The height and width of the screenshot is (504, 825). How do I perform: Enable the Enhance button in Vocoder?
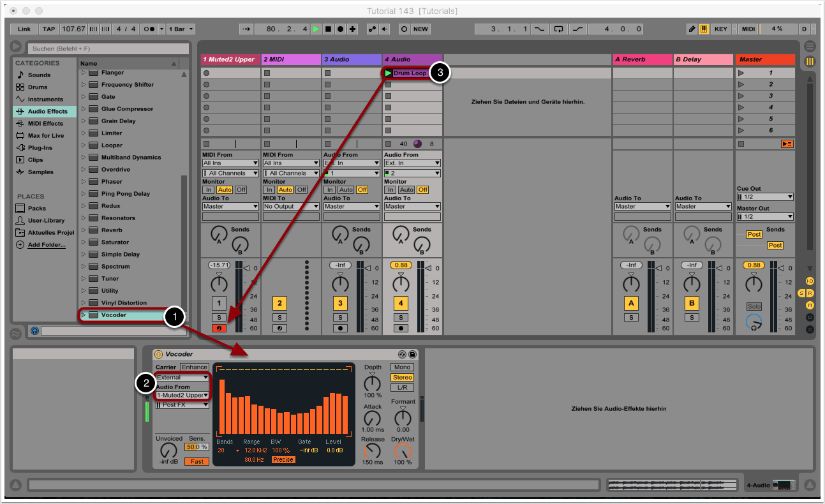[194, 367]
